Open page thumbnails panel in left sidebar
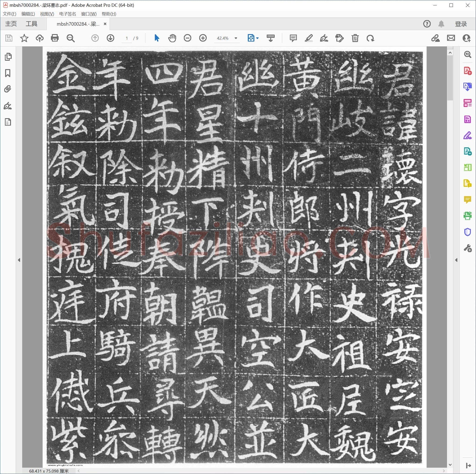The height and width of the screenshot is (474, 476). pyautogui.click(x=8, y=57)
